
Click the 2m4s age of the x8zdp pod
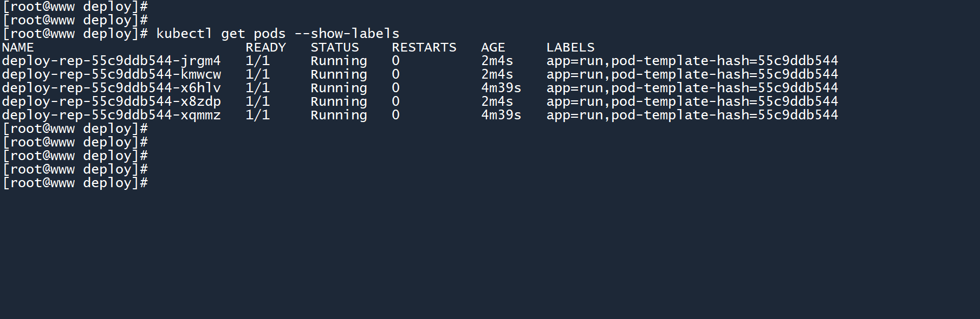tap(497, 101)
